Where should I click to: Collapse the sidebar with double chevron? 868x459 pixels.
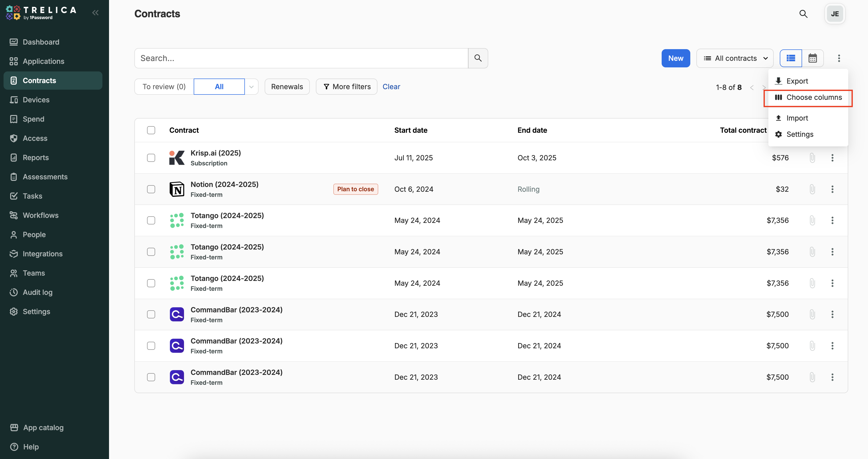[x=95, y=13]
